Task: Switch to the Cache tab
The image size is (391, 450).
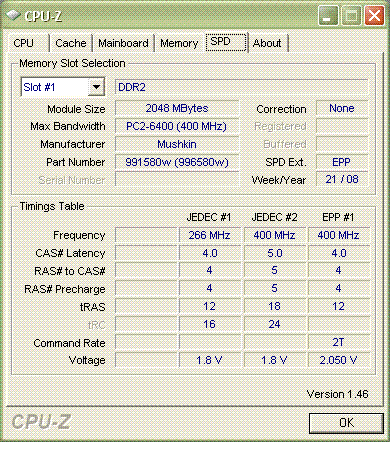Action: click(x=71, y=43)
